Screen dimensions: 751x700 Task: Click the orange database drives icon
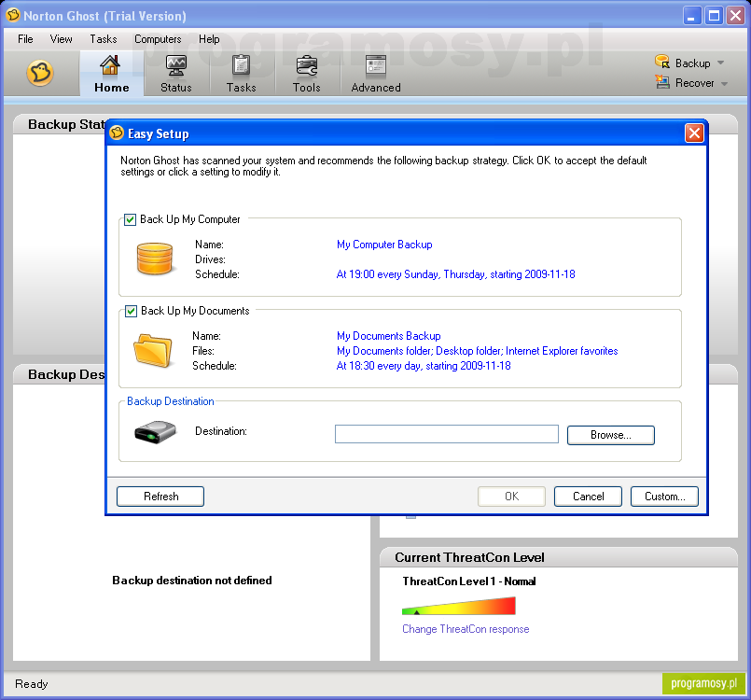click(155, 259)
